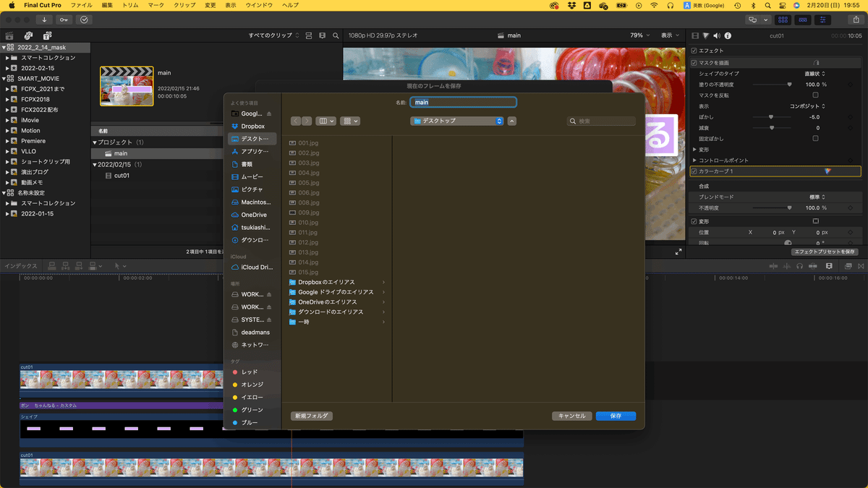The image size is (868, 488).
Task: Click the 新規フォルダ button
Action: pos(311,416)
